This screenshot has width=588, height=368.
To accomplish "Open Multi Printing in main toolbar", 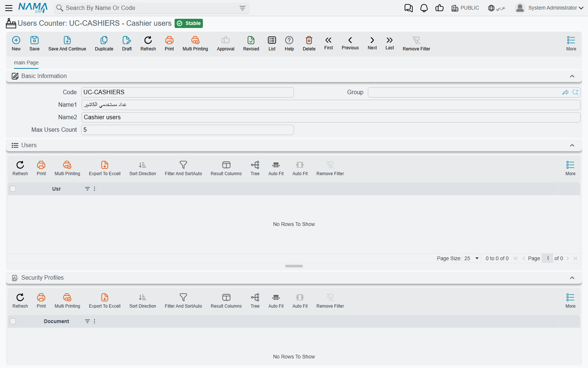I will [195, 43].
